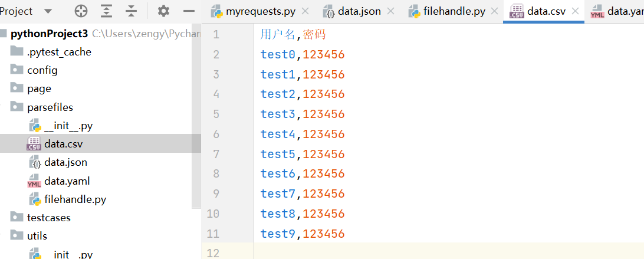
Task: Click the Expand All toolbar icon
Action: [x=106, y=12]
